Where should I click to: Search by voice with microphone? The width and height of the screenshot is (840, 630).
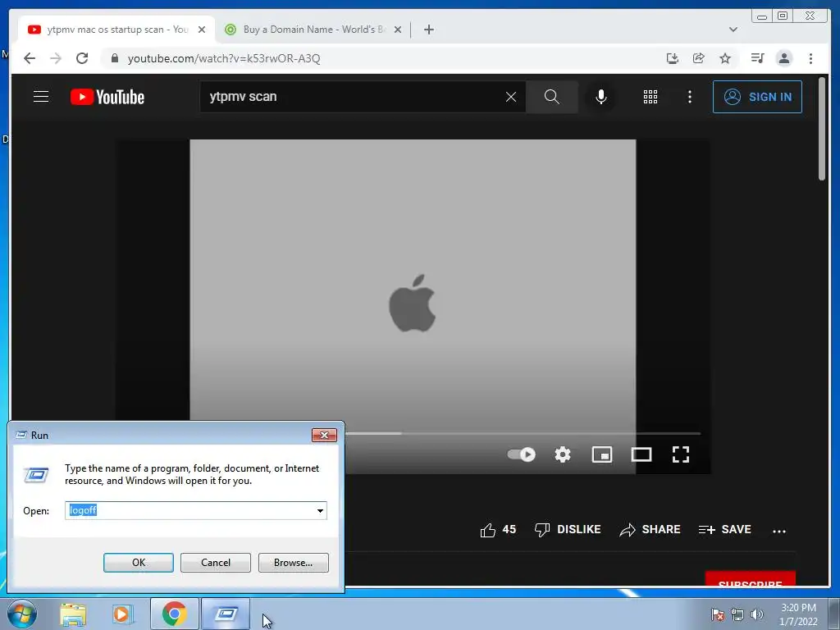[x=601, y=97]
